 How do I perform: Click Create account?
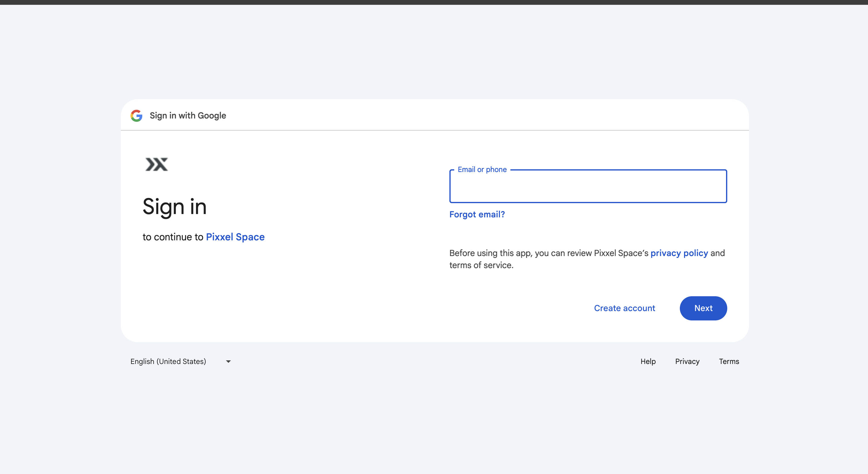point(624,308)
